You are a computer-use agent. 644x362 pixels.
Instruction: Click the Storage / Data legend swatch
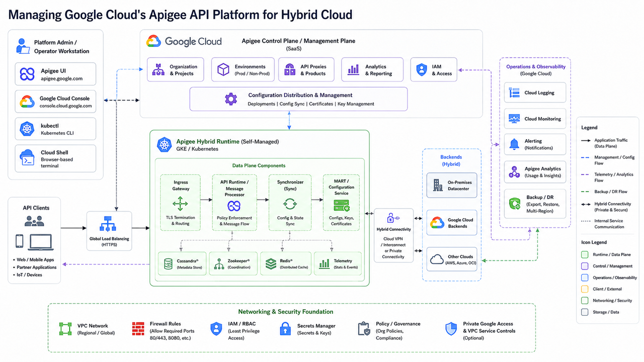tap(585, 312)
